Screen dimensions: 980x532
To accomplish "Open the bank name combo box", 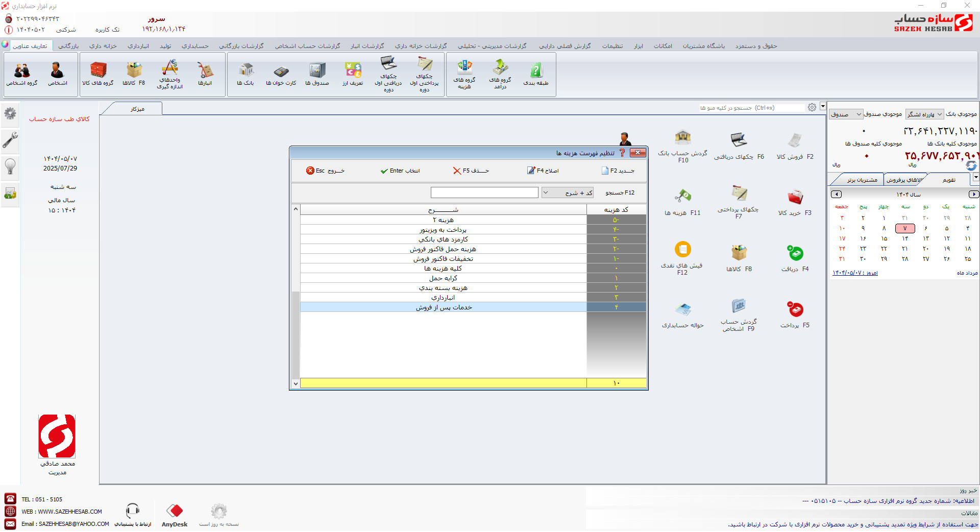I will point(924,114).
